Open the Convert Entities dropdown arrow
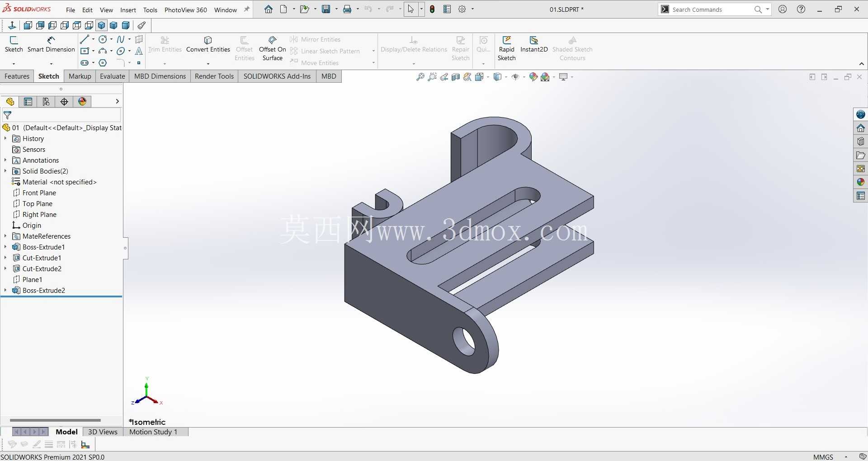The width and height of the screenshot is (868, 461). 208,64
